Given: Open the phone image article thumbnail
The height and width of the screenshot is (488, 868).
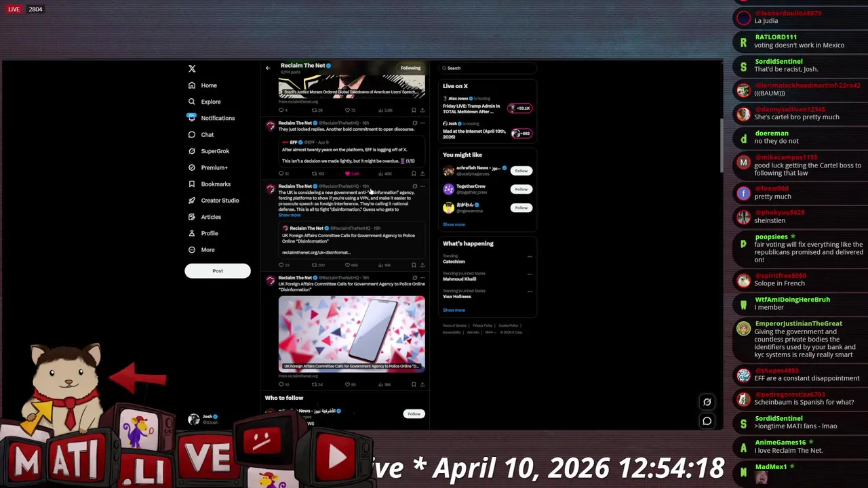Looking at the screenshot, I should [351, 333].
